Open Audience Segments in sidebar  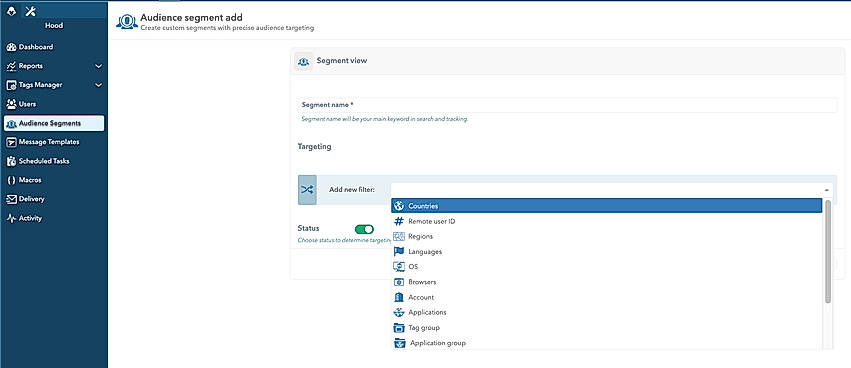coord(54,123)
